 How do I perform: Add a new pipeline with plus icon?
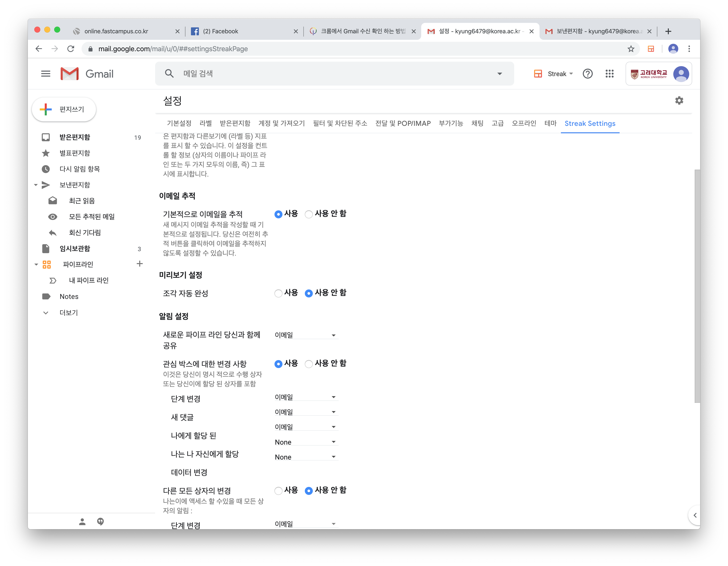click(x=140, y=264)
